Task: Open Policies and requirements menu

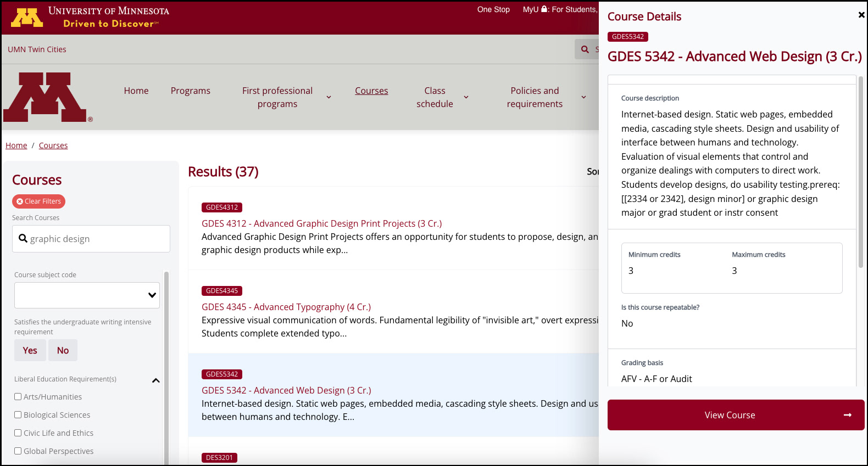Action: tap(535, 97)
